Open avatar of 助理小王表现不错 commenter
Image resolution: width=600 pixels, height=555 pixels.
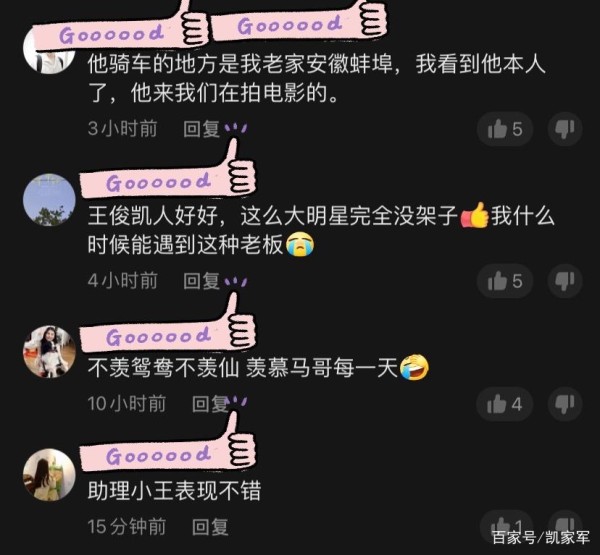click(49, 475)
